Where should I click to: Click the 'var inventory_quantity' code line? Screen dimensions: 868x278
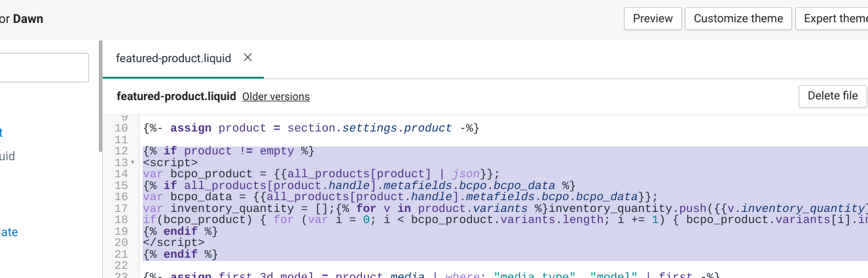coord(505,208)
